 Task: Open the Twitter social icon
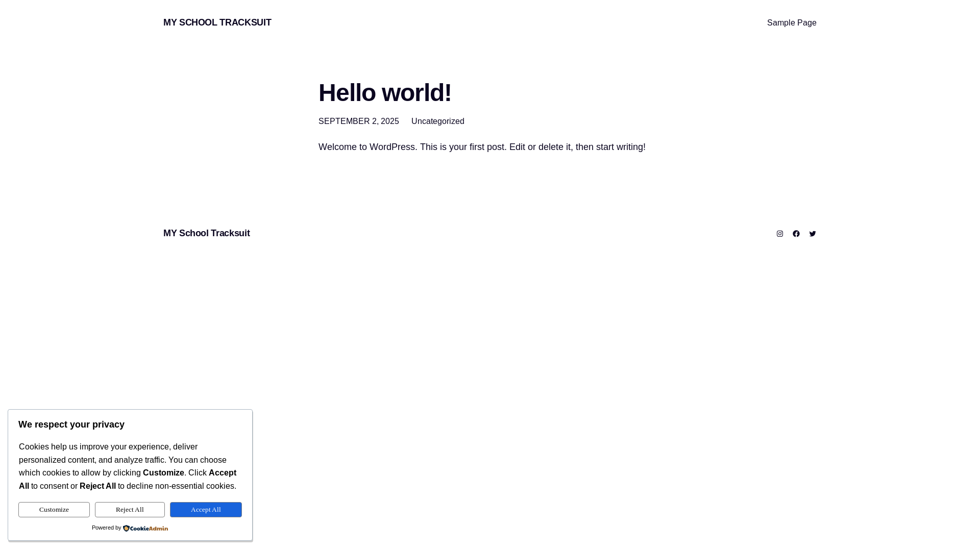point(813,234)
